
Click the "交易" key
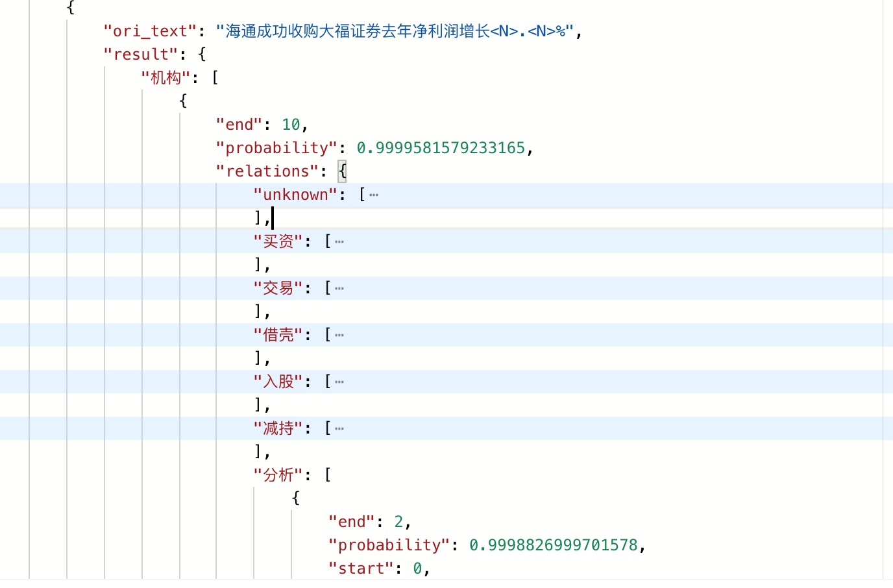pyautogui.click(x=278, y=288)
